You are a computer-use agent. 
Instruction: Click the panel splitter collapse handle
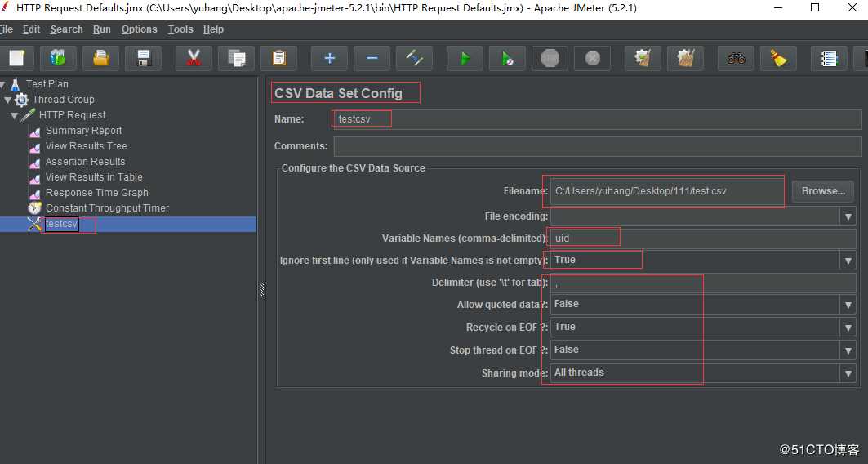point(262,290)
